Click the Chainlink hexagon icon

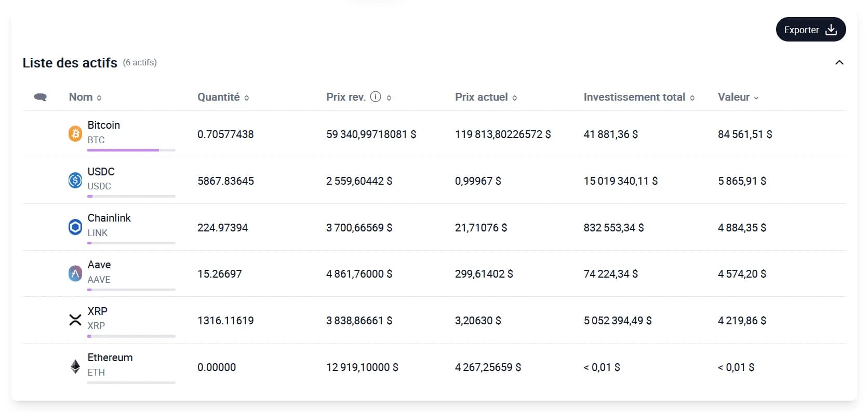75,227
